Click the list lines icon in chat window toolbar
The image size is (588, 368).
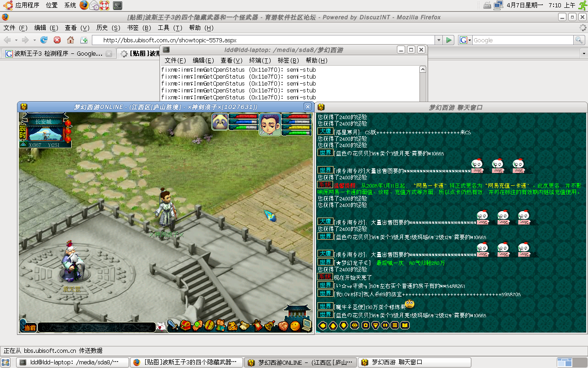point(395,325)
